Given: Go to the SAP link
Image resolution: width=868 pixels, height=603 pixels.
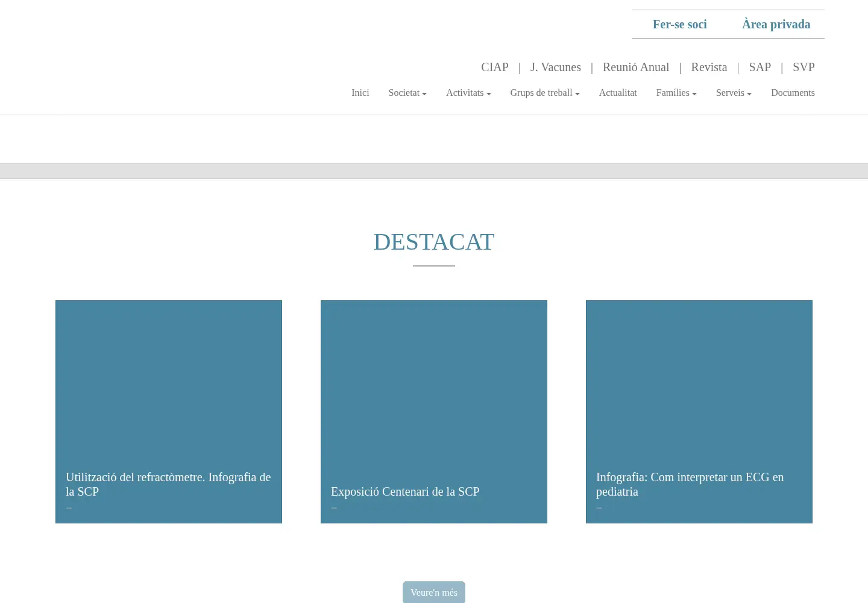Looking at the screenshot, I should (x=760, y=67).
